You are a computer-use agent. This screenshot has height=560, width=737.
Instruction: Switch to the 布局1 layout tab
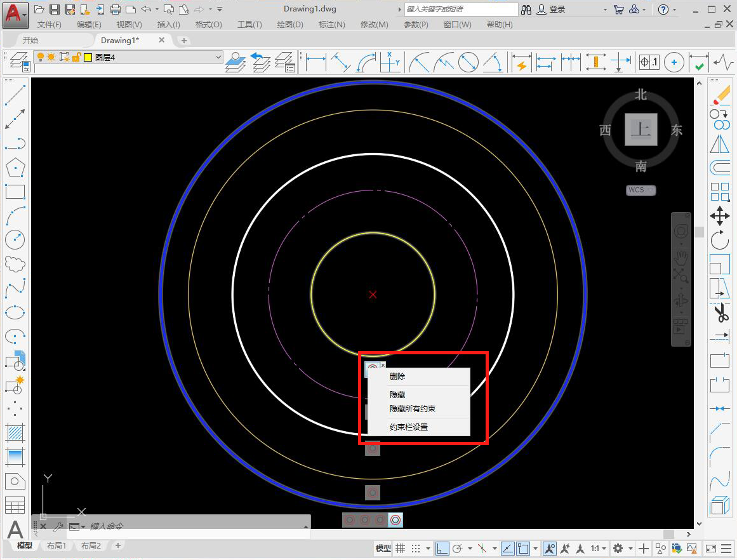tap(56, 545)
